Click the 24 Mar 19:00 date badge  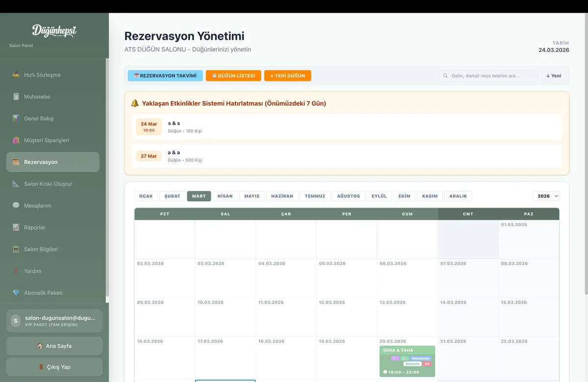(149, 127)
